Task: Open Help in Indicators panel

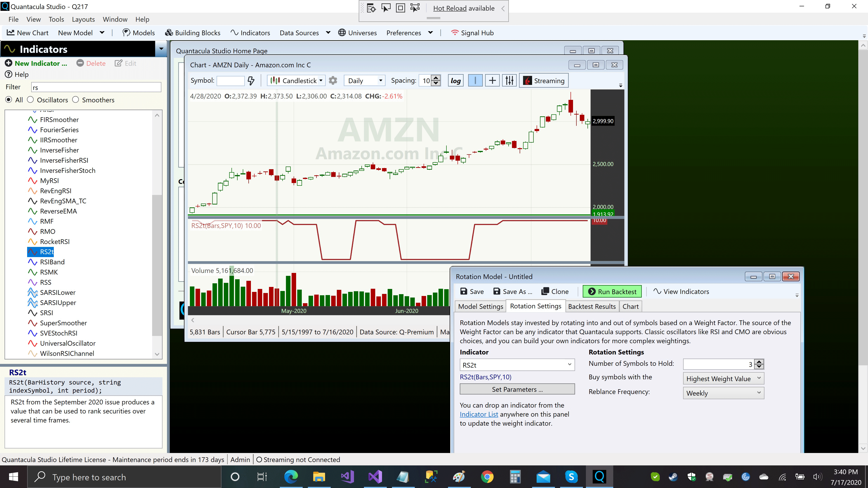Action: tap(17, 74)
